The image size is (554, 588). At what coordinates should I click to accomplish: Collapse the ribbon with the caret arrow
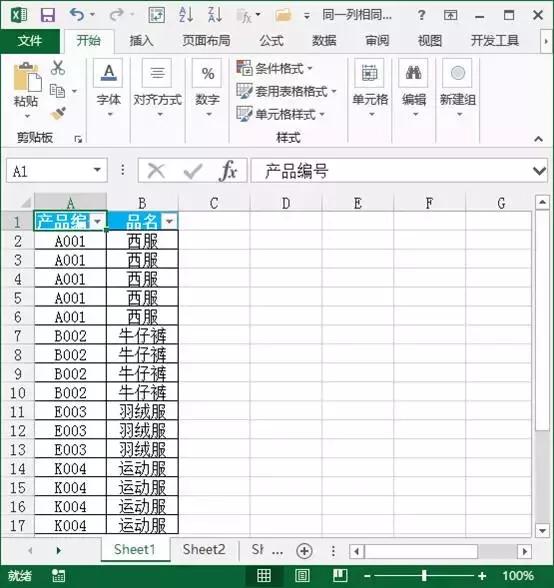point(539,139)
